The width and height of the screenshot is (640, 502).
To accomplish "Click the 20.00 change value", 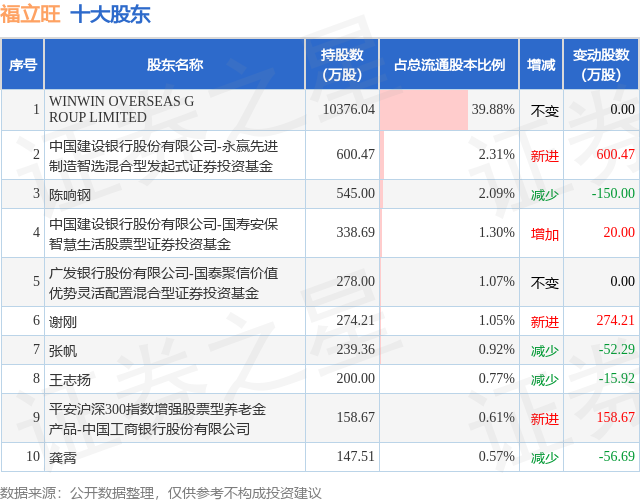I will point(619,232).
